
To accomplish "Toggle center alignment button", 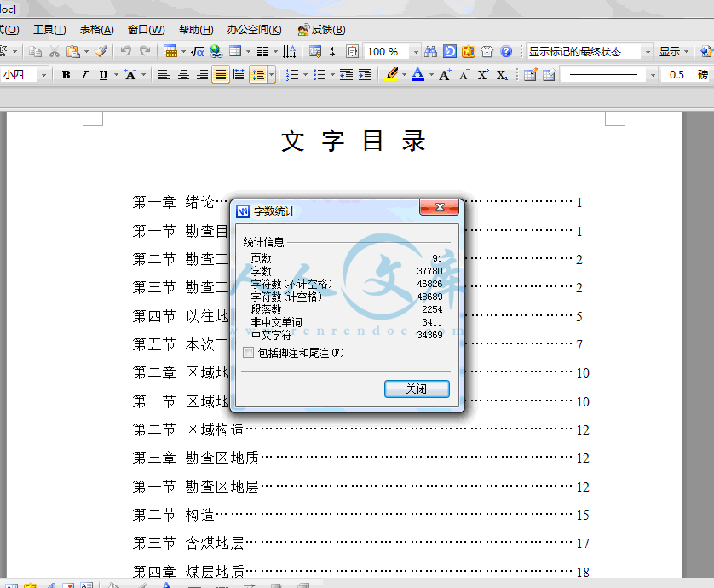I will point(183,75).
